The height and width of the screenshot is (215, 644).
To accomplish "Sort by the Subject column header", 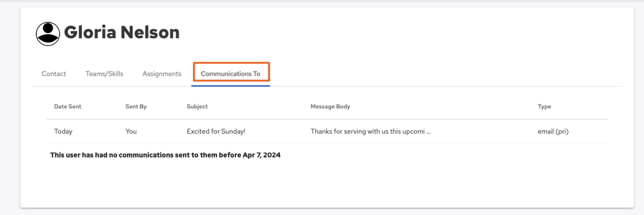I will pyautogui.click(x=197, y=107).
